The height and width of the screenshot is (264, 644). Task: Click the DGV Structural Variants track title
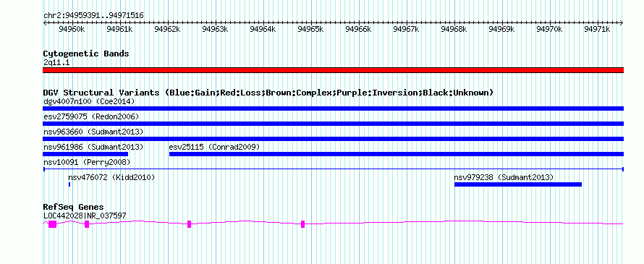coord(268,93)
